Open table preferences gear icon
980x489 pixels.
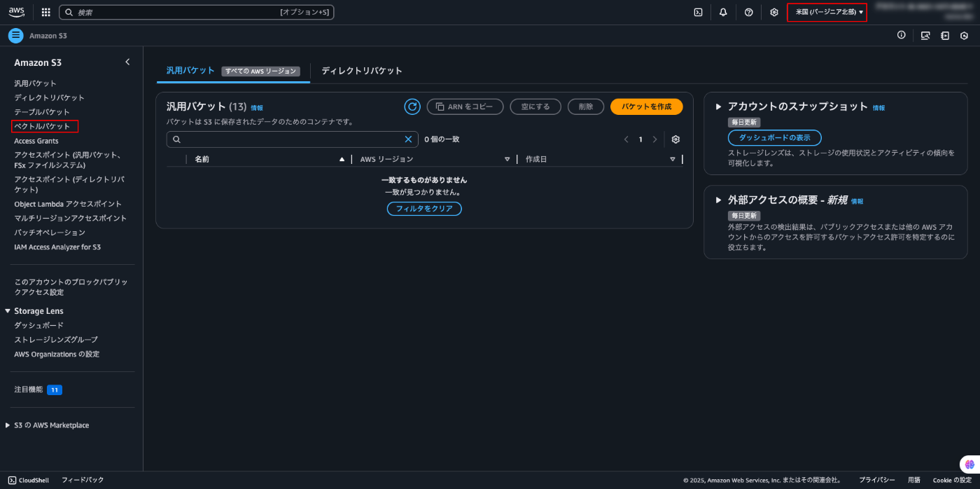tap(675, 139)
